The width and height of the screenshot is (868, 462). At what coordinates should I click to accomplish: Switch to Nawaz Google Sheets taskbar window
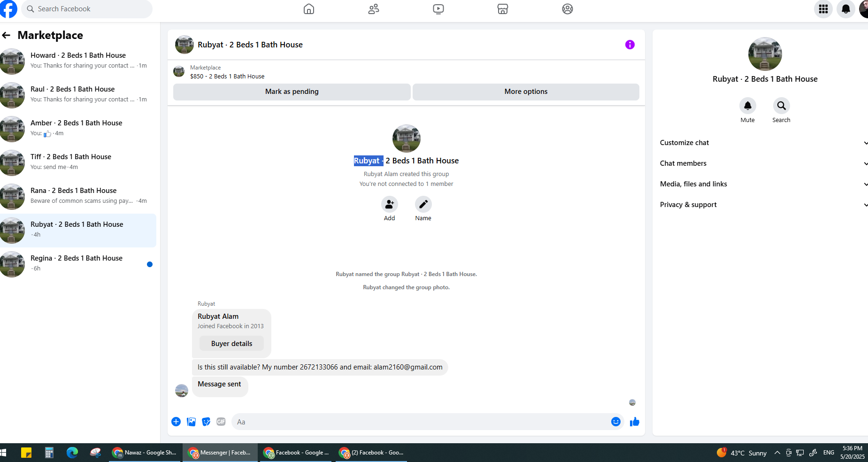click(x=145, y=453)
